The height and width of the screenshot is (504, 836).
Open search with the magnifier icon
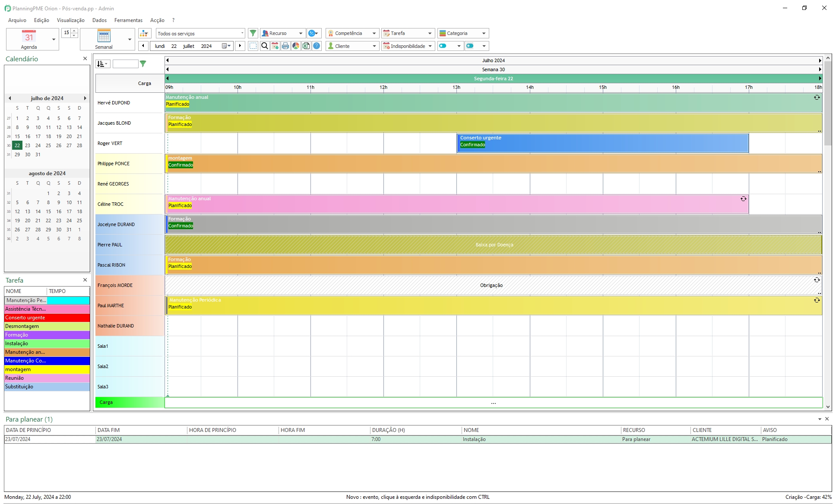coord(264,46)
